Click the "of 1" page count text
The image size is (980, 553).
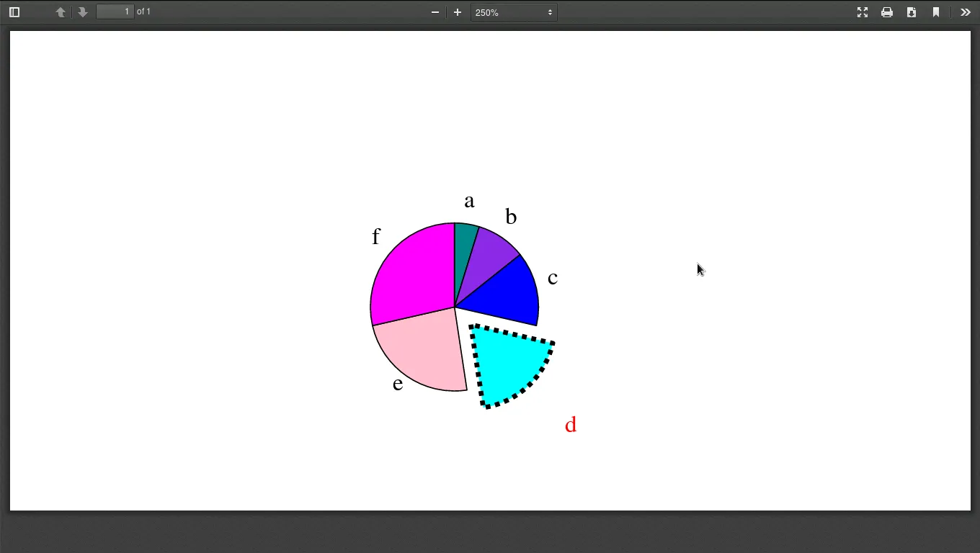144,12
